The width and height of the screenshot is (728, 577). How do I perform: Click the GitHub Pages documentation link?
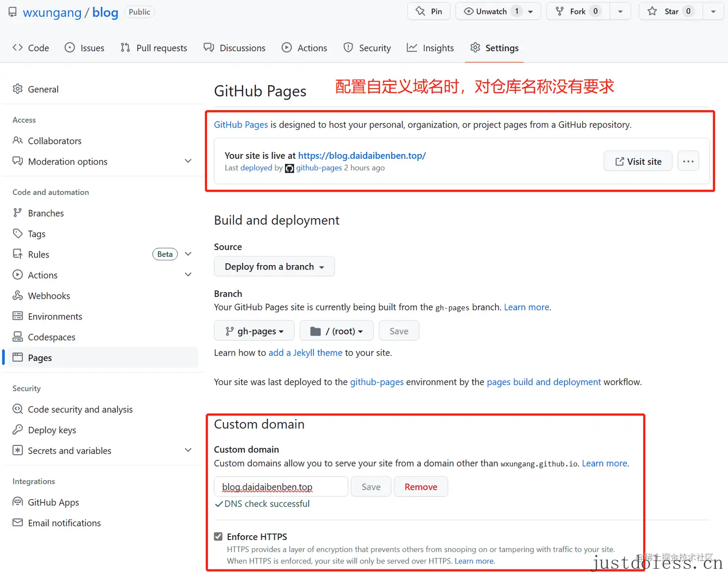241,125
